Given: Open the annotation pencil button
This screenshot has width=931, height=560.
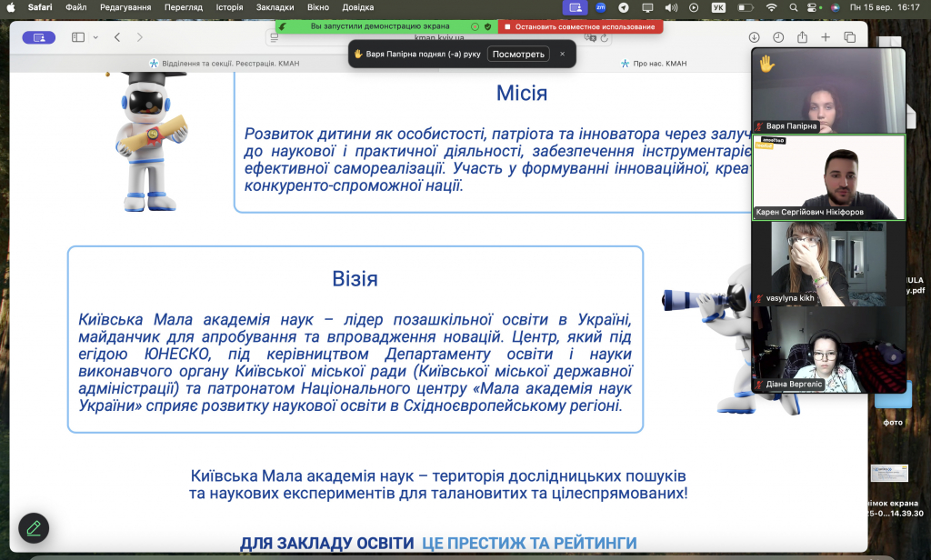Looking at the screenshot, I should click(x=34, y=528).
